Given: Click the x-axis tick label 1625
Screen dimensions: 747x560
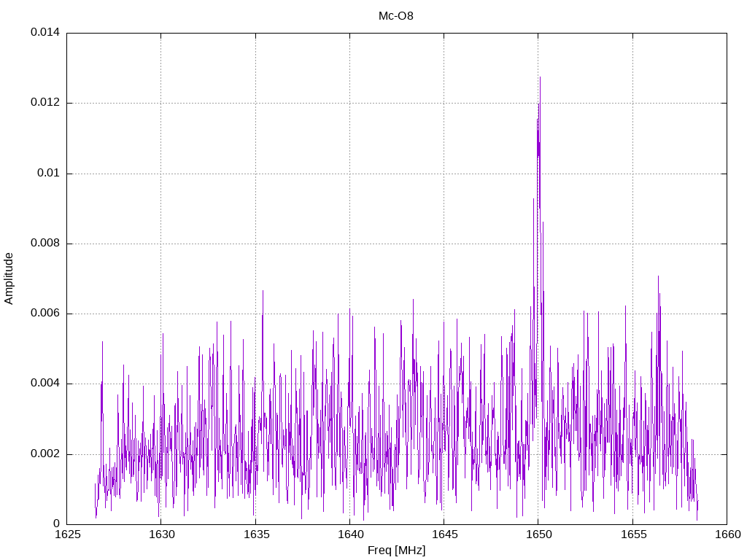Looking at the screenshot, I should pos(68,534).
